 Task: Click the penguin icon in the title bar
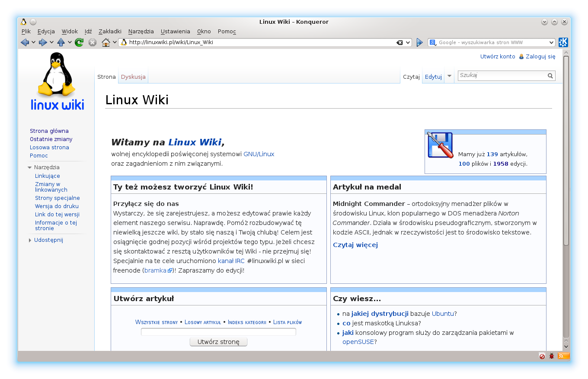[x=24, y=22]
